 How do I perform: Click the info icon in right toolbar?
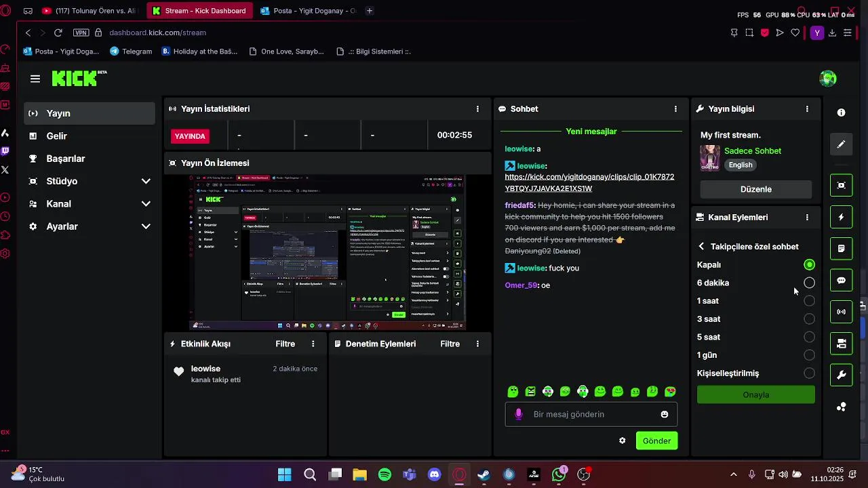(x=841, y=113)
